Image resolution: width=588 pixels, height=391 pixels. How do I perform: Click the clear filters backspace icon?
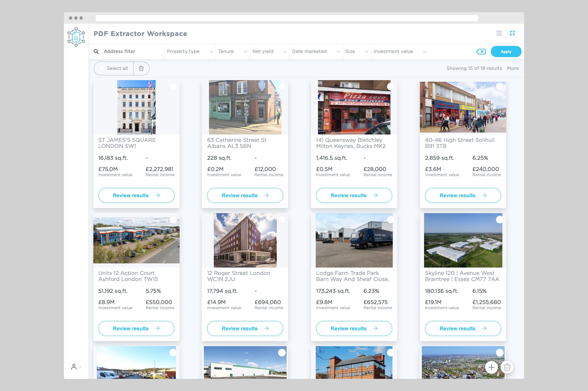tap(481, 52)
